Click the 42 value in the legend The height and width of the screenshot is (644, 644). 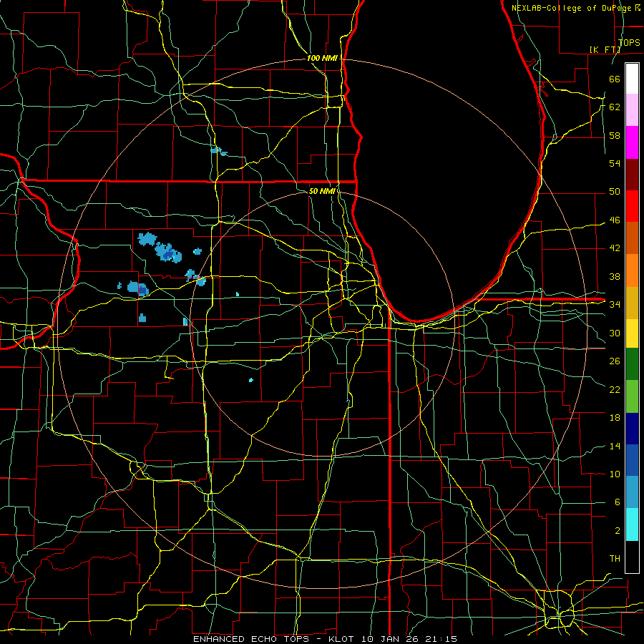(615, 248)
